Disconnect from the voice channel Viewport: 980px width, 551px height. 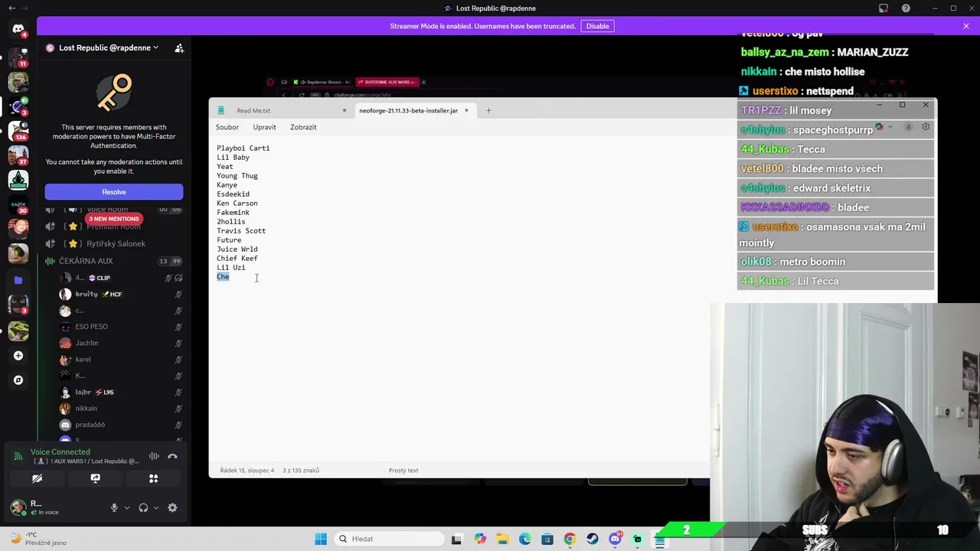(x=172, y=456)
